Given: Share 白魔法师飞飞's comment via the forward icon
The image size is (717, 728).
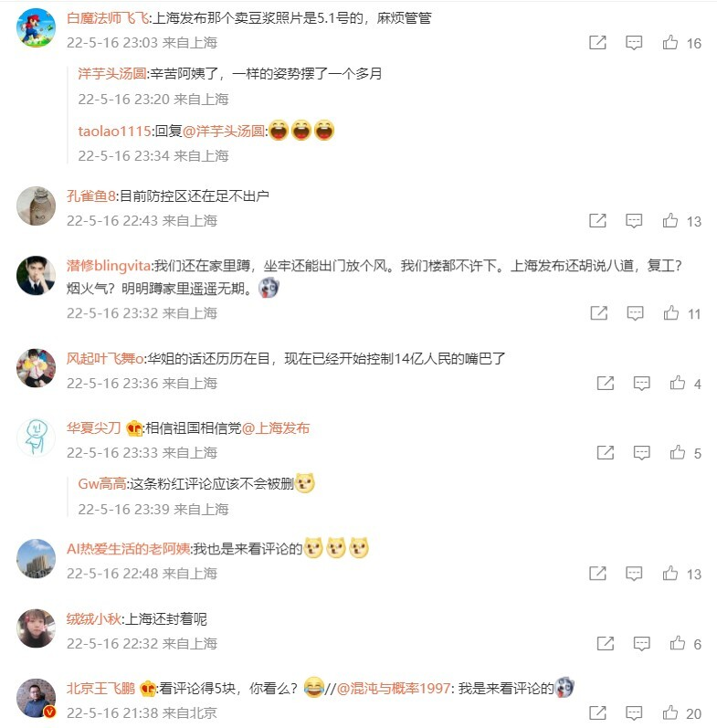Looking at the screenshot, I should tap(597, 43).
